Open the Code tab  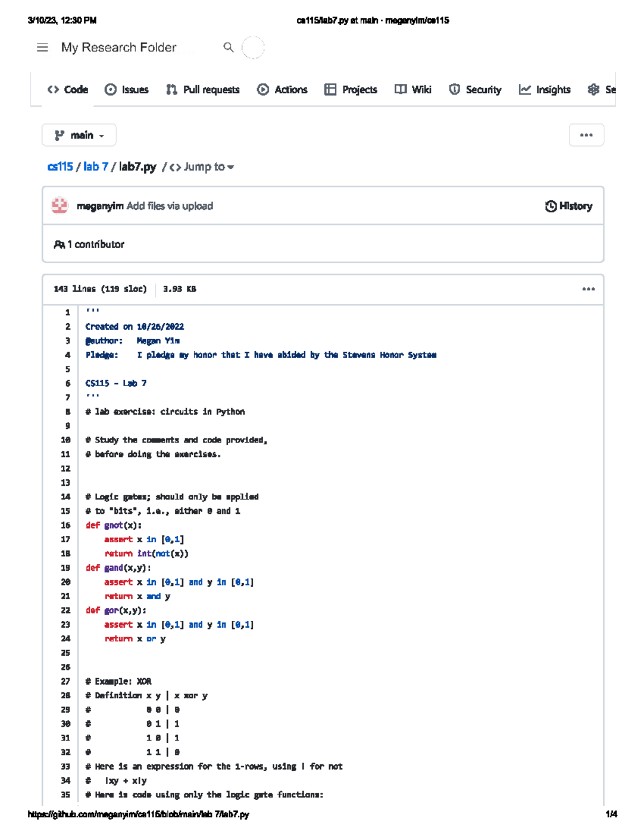pos(68,90)
